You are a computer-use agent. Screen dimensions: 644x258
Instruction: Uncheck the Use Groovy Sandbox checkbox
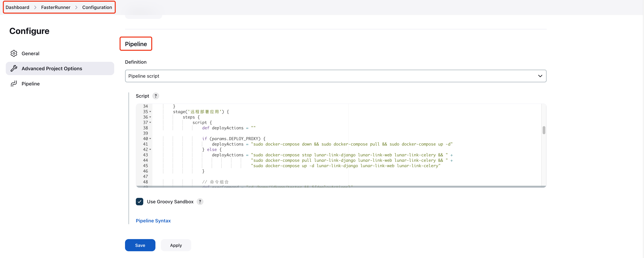coord(140,202)
